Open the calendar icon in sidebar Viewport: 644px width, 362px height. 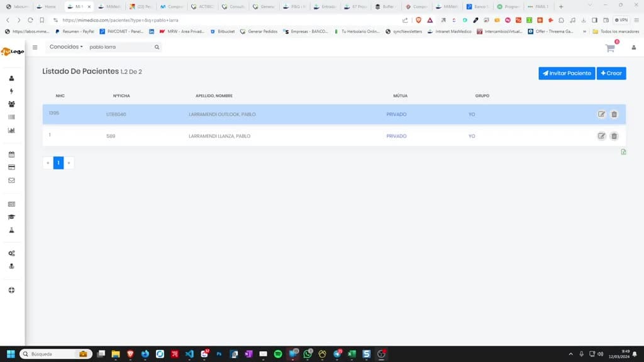[x=11, y=155]
